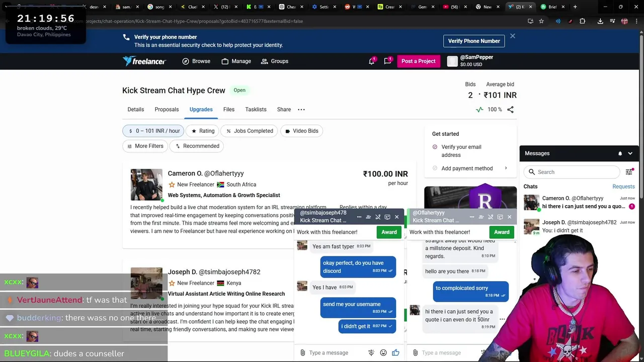This screenshot has width=644, height=362.
Task: Expand the More Filters option
Action: [x=145, y=146]
